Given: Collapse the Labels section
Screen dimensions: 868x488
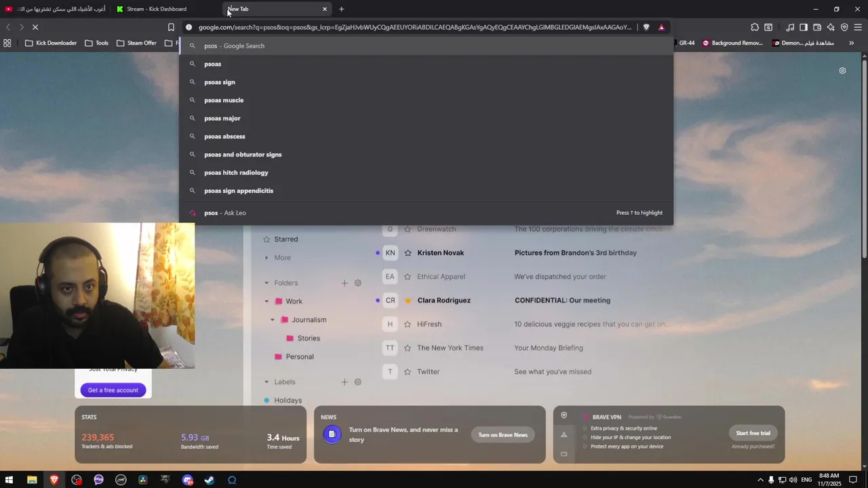Looking at the screenshot, I should pyautogui.click(x=267, y=382).
